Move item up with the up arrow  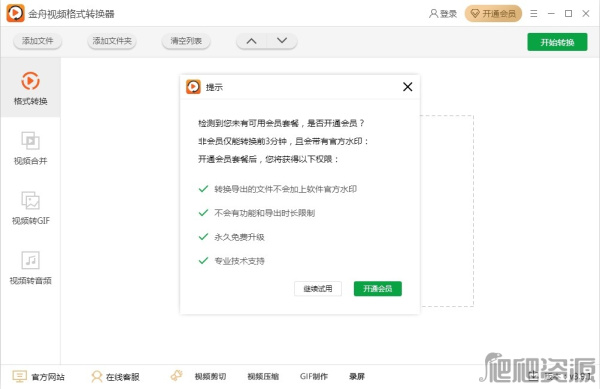251,41
